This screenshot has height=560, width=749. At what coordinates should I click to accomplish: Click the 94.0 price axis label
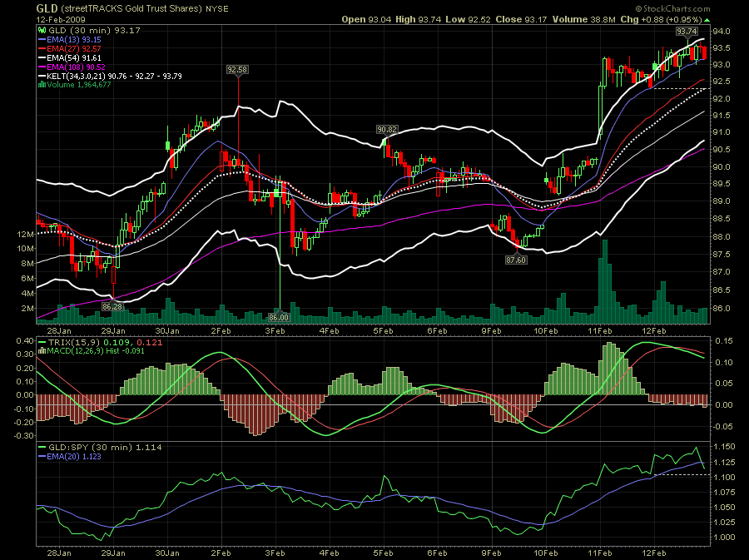tap(721, 32)
